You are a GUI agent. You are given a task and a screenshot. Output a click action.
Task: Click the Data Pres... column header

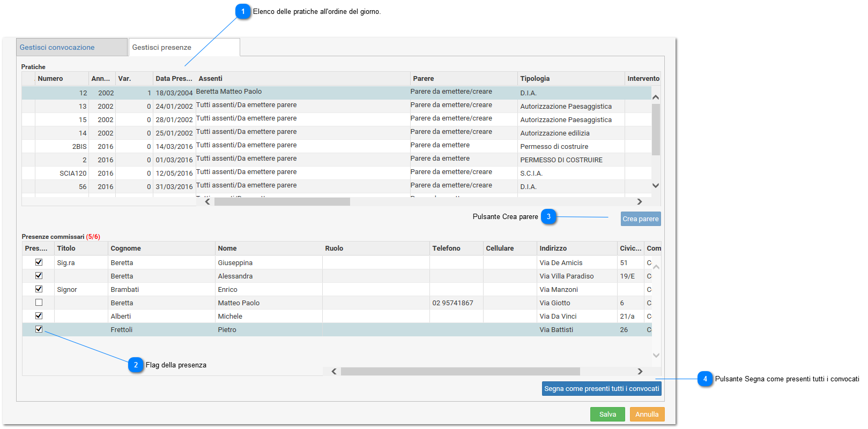(x=174, y=78)
